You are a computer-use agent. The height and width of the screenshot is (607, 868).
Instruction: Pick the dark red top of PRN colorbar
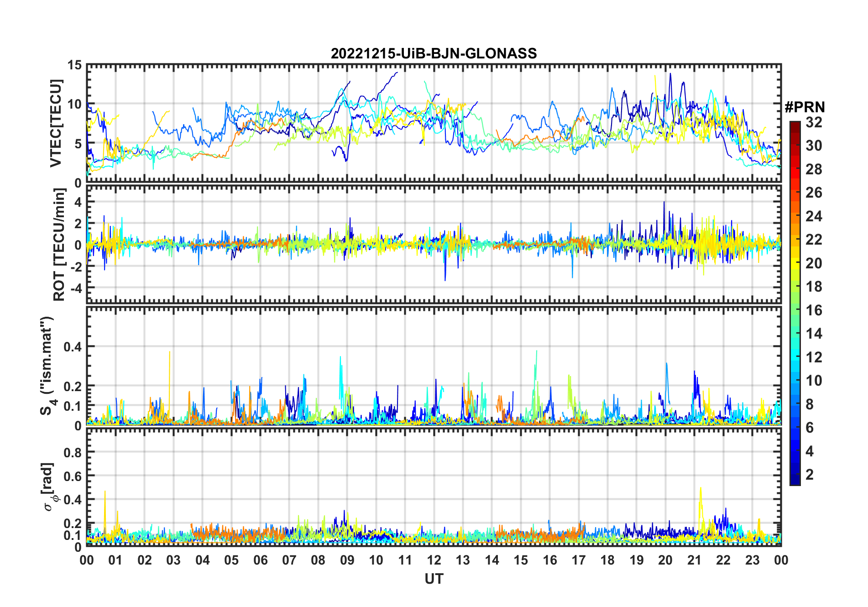point(795,126)
